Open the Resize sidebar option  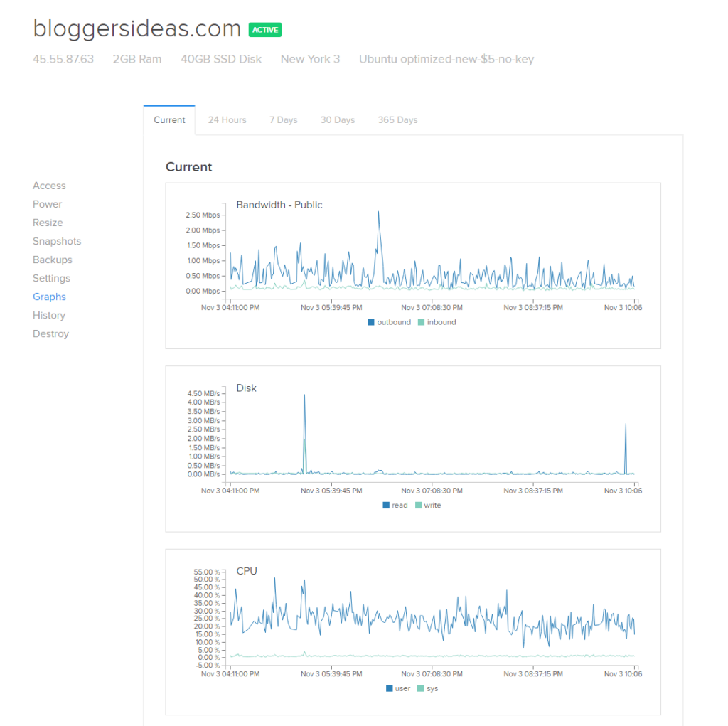(x=48, y=223)
